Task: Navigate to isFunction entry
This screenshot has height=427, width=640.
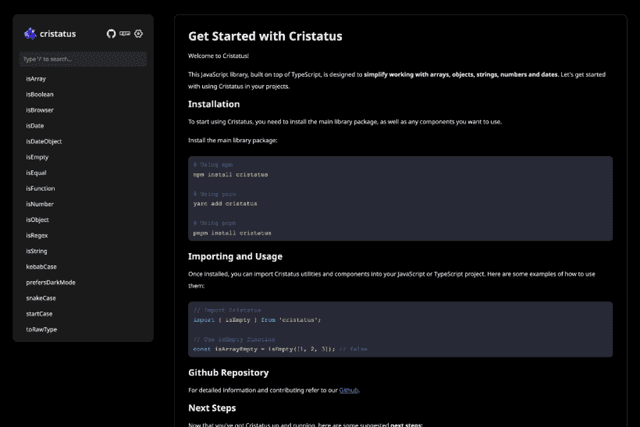Action: coord(40,189)
